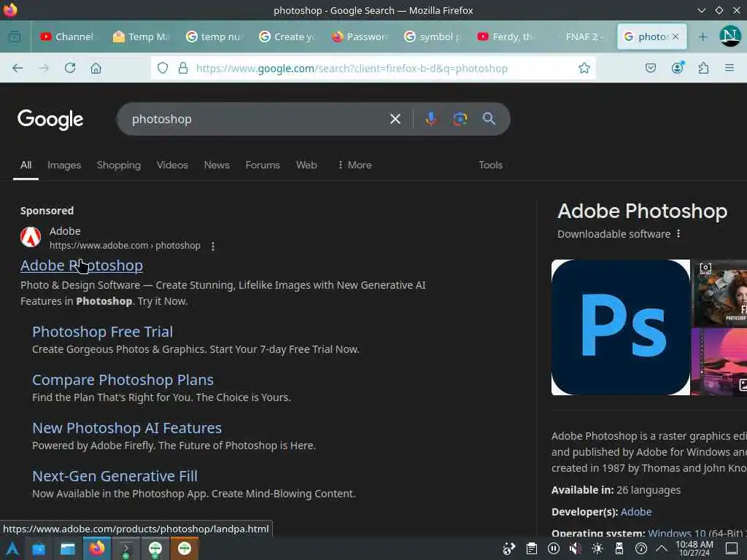This screenshot has width=747, height=560.
Task: Open the Firefox account menu
Action: click(677, 68)
